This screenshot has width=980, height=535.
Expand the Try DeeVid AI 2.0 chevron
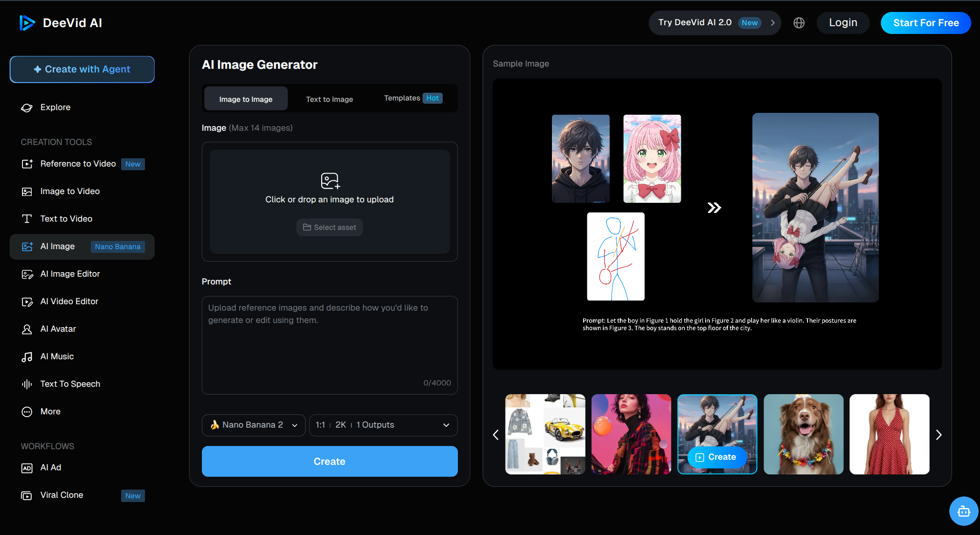tap(773, 23)
